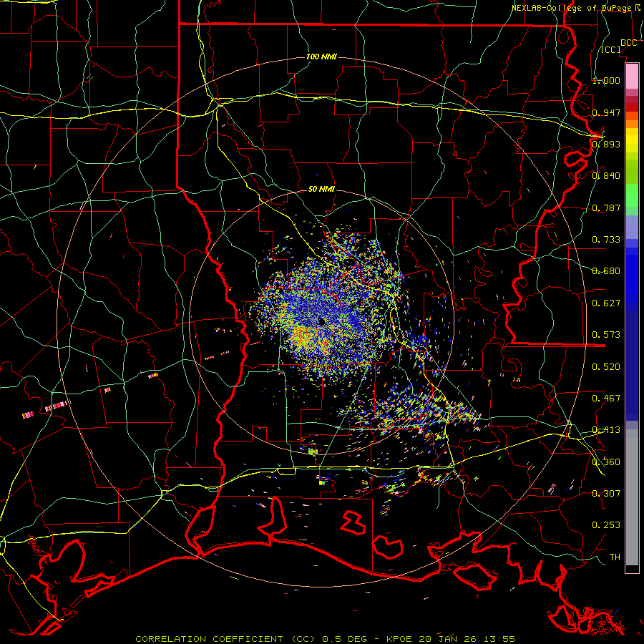This screenshot has height=644, width=644.
Task: Click the 0.680 scale value
Action: point(606,270)
